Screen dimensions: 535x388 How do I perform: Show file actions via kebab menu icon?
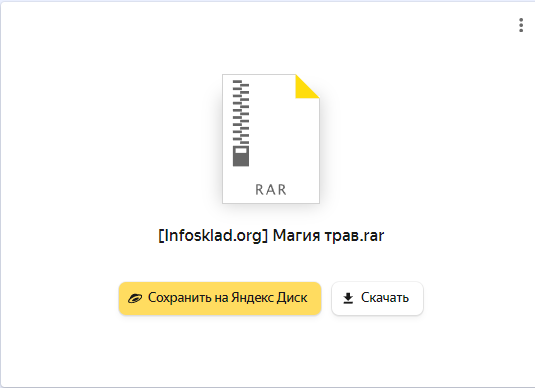click(521, 25)
